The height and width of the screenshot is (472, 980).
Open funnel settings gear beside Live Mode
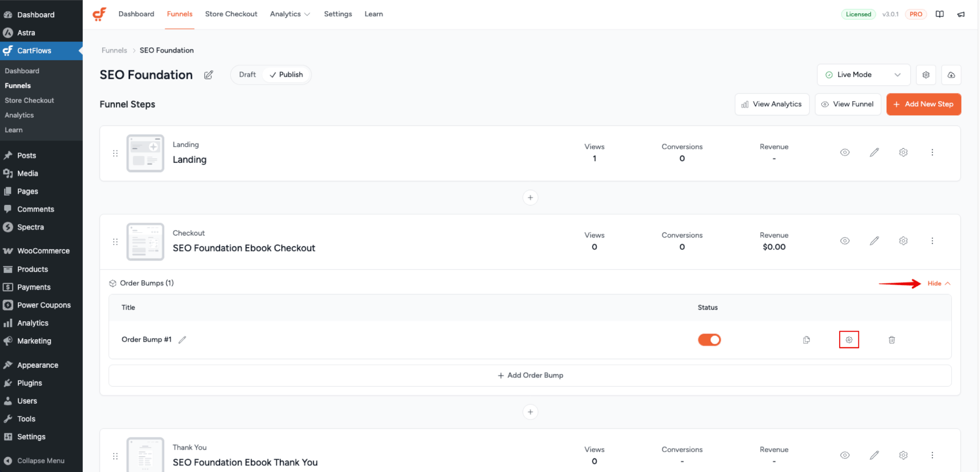tap(926, 75)
